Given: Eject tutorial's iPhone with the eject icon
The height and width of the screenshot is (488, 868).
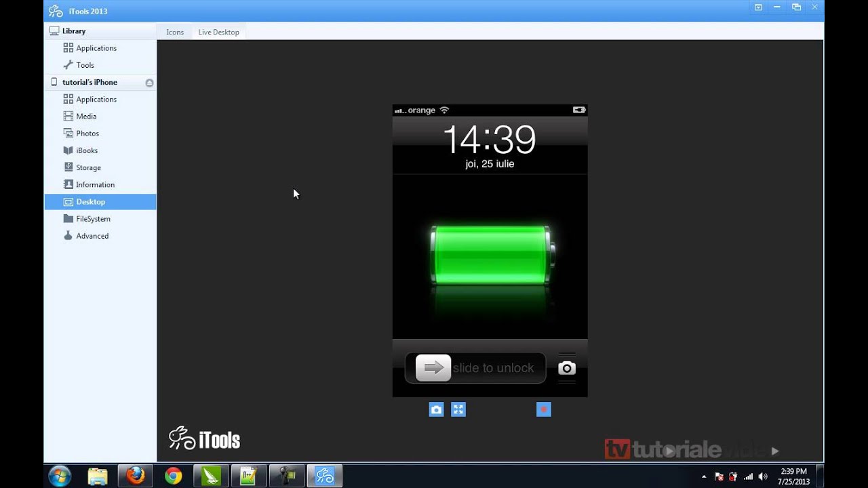Looking at the screenshot, I should pyautogui.click(x=149, y=83).
